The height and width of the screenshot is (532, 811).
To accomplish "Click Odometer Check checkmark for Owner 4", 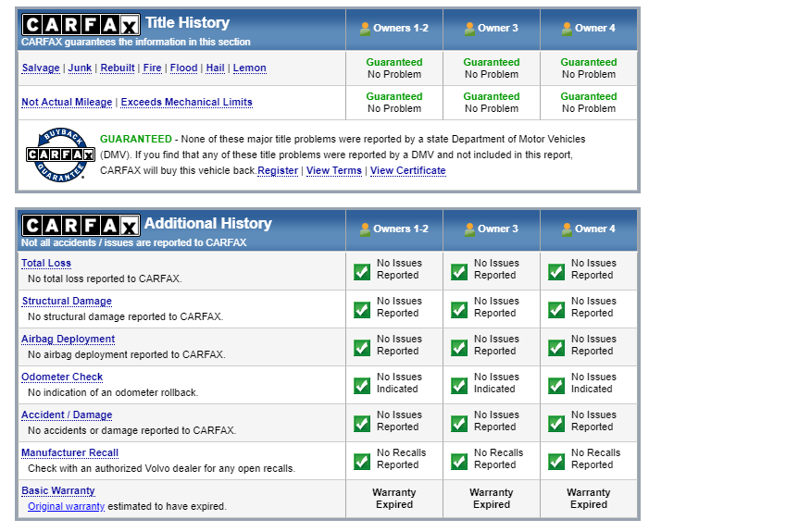I will click(556, 385).
